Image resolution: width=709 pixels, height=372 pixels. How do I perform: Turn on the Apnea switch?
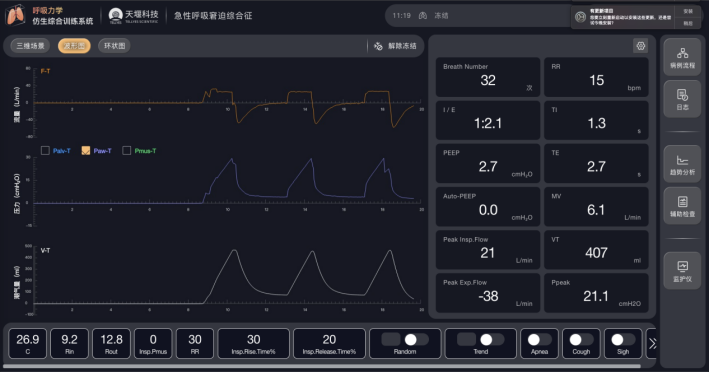tap(539, 339)
